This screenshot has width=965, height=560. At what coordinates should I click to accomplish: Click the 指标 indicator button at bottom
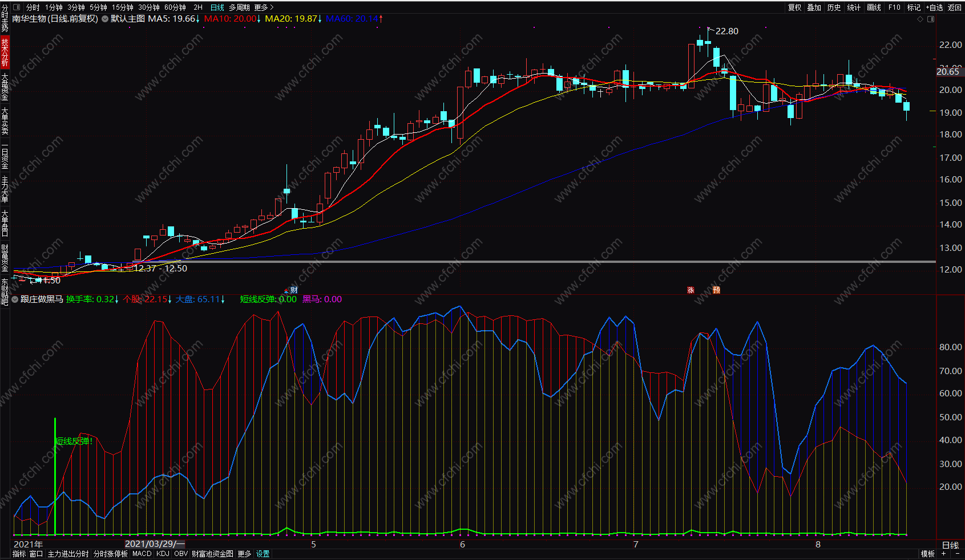pos(19,554)
